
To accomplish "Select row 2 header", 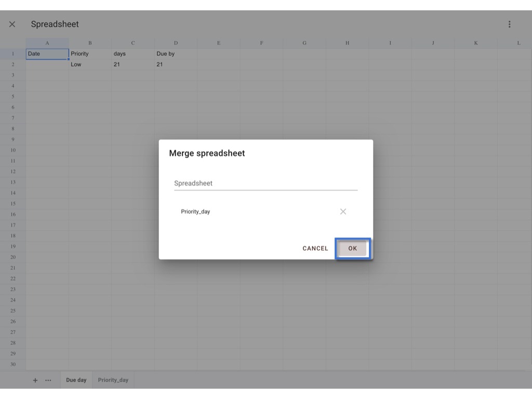I will (13, 64).
